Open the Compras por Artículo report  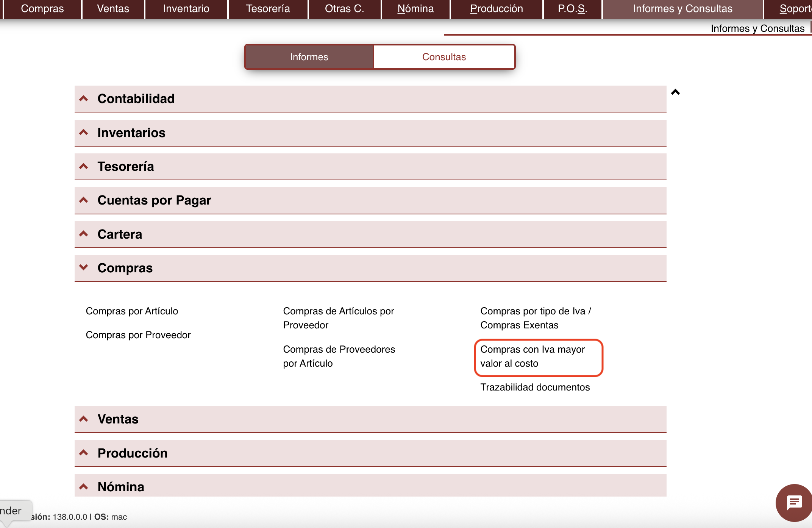pos(132,311)
